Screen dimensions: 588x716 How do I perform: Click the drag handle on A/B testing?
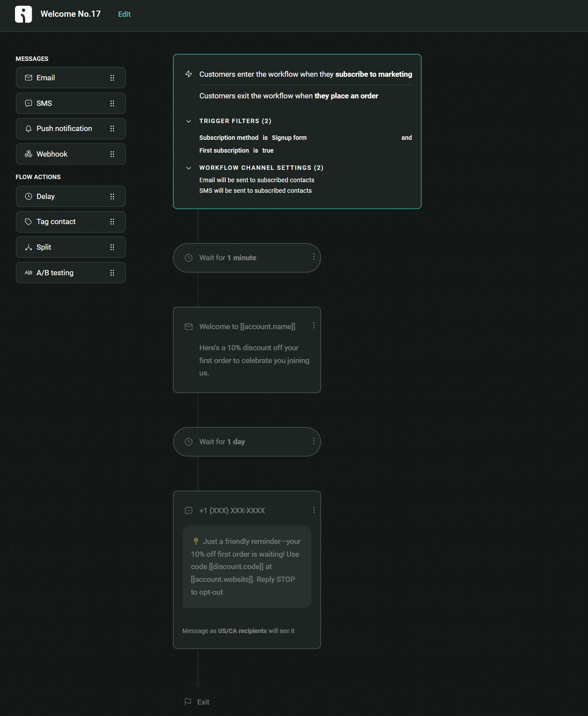pos(112,273)
